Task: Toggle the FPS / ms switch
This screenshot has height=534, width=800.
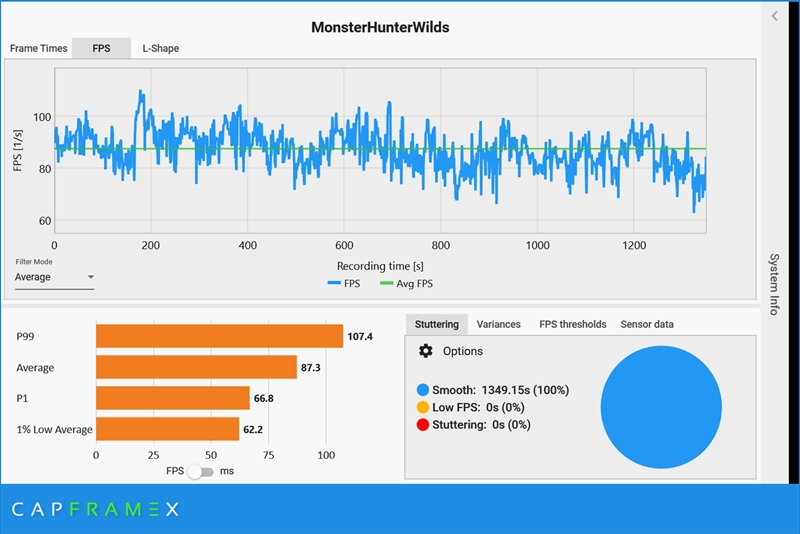Action: tap(200, 471)
